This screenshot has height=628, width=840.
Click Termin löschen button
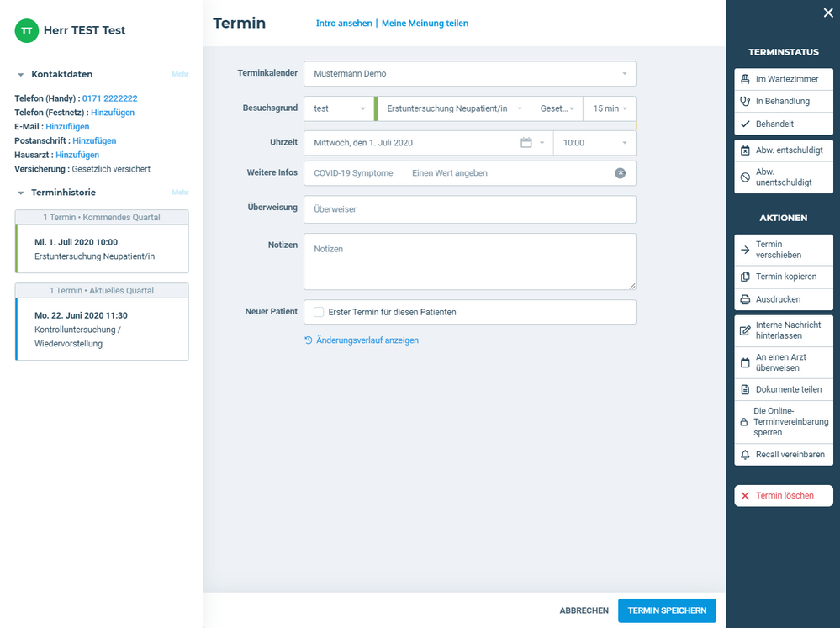click(x=784, y=496)
